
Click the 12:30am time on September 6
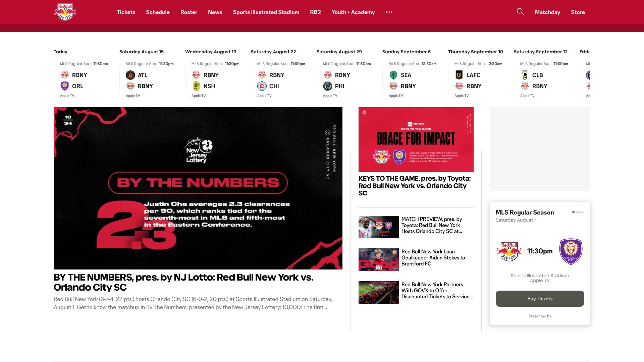point(429,64)
